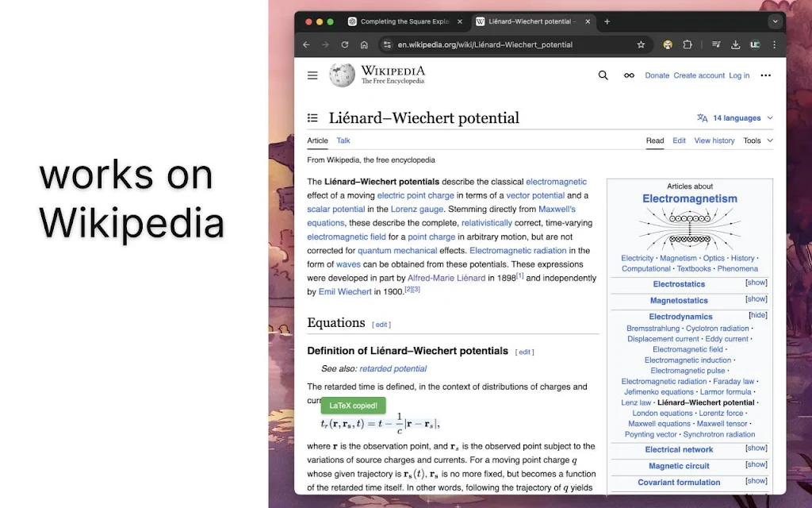Open the electromagnetic link in intro
Screen dimensions: 812x508
(556, 182)
